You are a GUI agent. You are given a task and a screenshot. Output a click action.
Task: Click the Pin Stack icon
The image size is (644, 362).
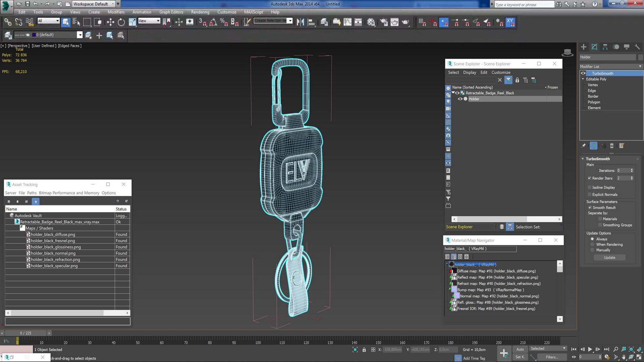(584, 146)
